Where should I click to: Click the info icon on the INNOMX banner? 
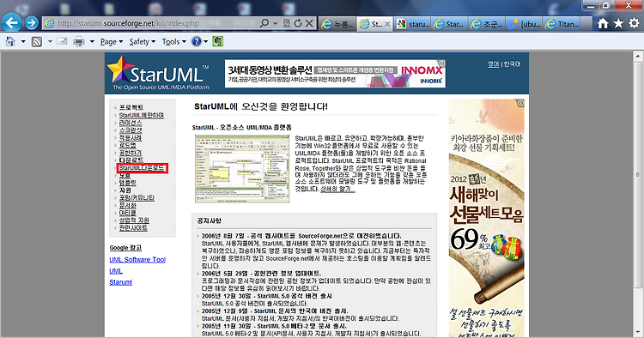[442, 63]
